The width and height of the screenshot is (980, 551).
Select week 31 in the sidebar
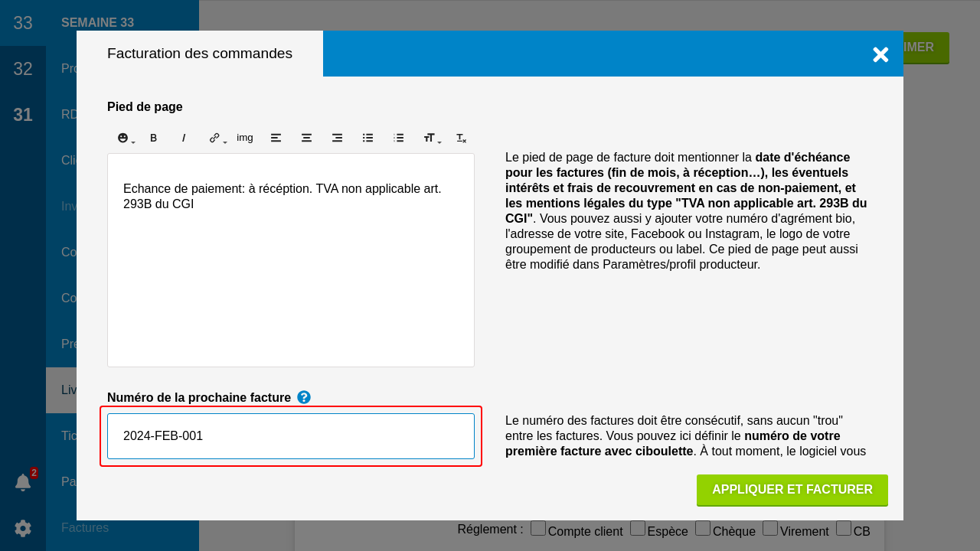[x=23, y=115]
